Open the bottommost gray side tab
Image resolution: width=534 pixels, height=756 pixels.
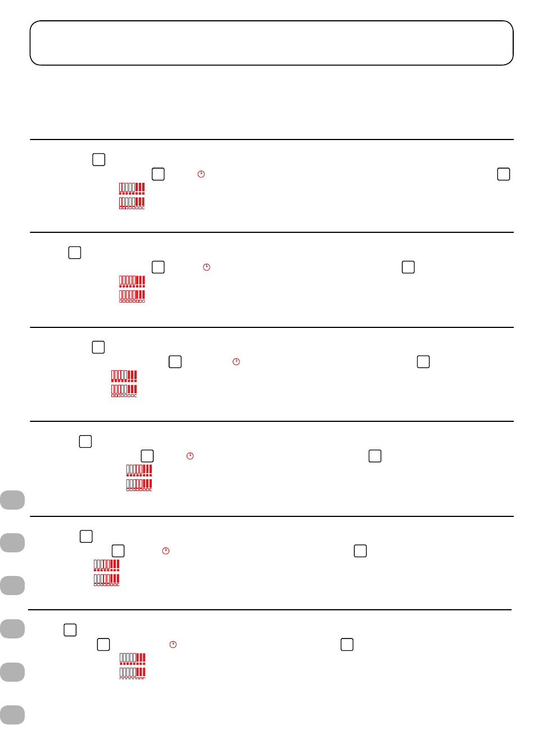tap(12, 715)
